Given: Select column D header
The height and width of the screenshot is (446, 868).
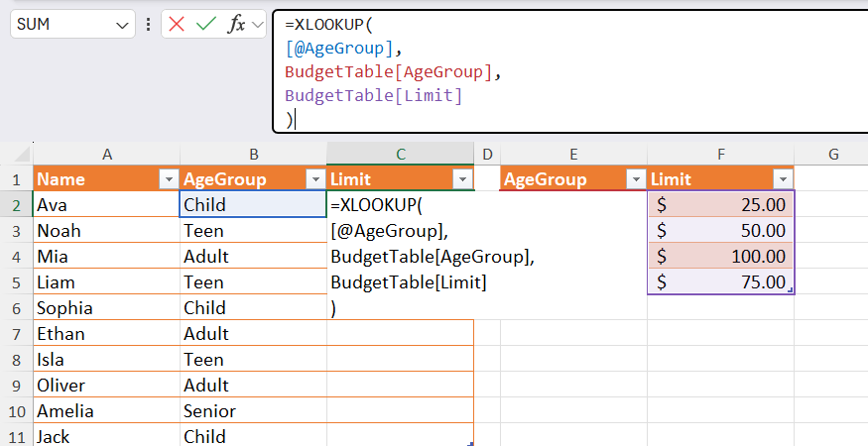Looking at the screenshot, I should 487,155.
